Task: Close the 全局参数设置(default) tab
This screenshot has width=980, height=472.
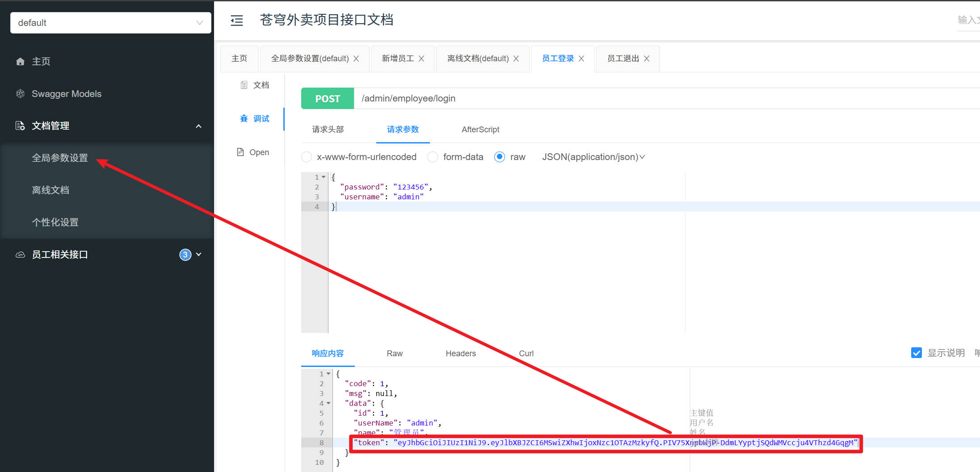Action: tap(356, 59)
